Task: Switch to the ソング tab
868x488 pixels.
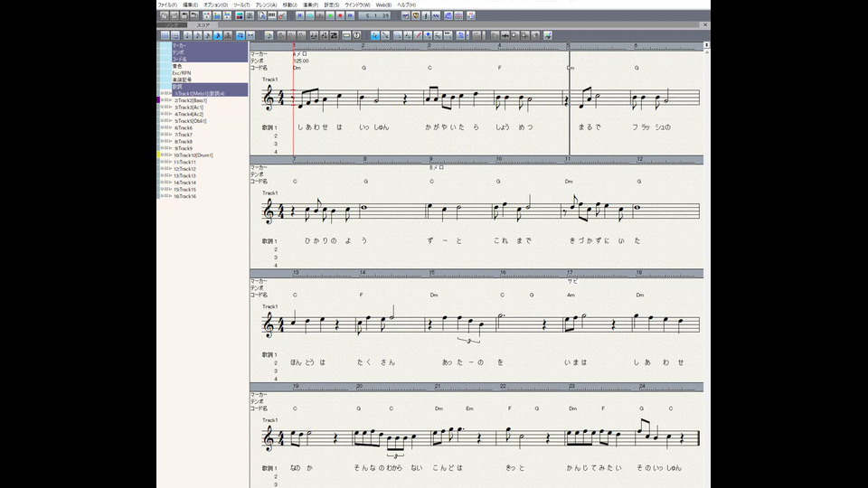Action: (x=173, y=25)
